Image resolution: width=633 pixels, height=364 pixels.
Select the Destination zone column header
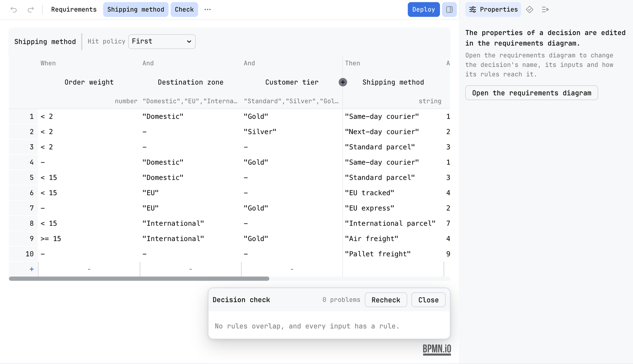(x=191, y=82)
